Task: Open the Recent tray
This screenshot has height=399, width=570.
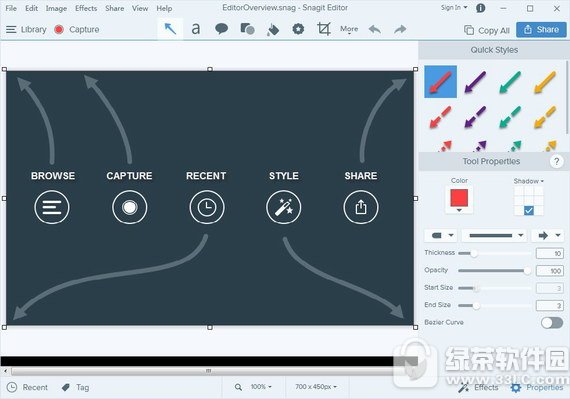Action: [x=28, y=387]
